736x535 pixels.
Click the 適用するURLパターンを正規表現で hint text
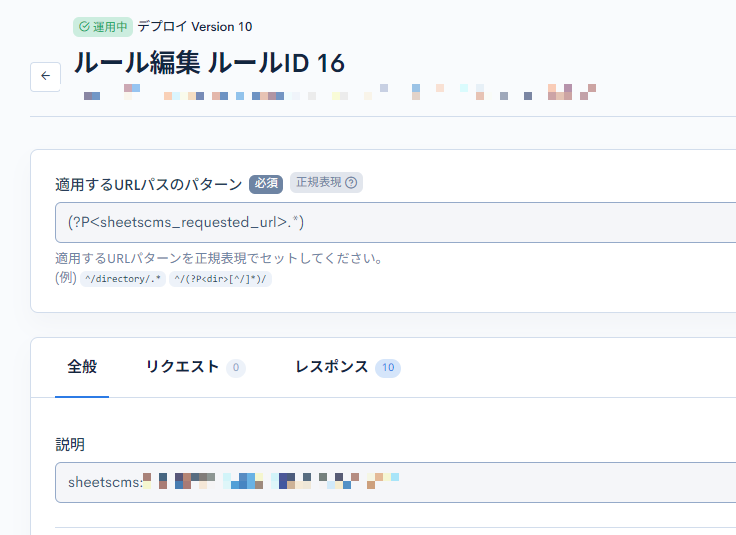(219, 259)
